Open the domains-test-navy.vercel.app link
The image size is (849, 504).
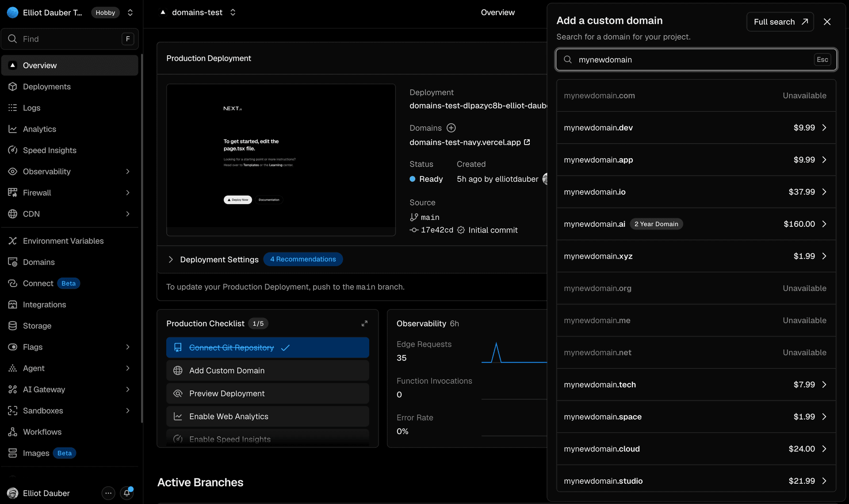(x=470, y=142)
